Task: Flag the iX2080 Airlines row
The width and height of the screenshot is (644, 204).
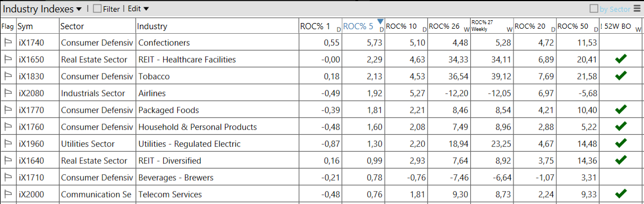Action: (x=7, y=93)
